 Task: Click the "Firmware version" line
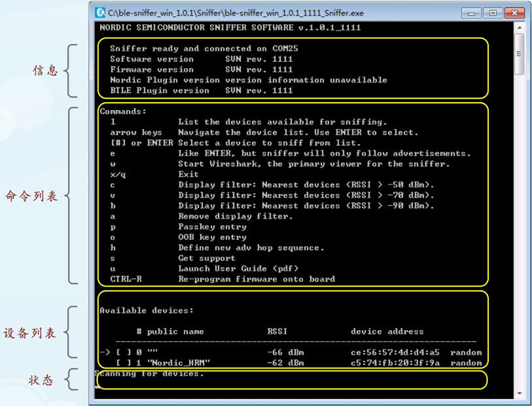point(201,70)
